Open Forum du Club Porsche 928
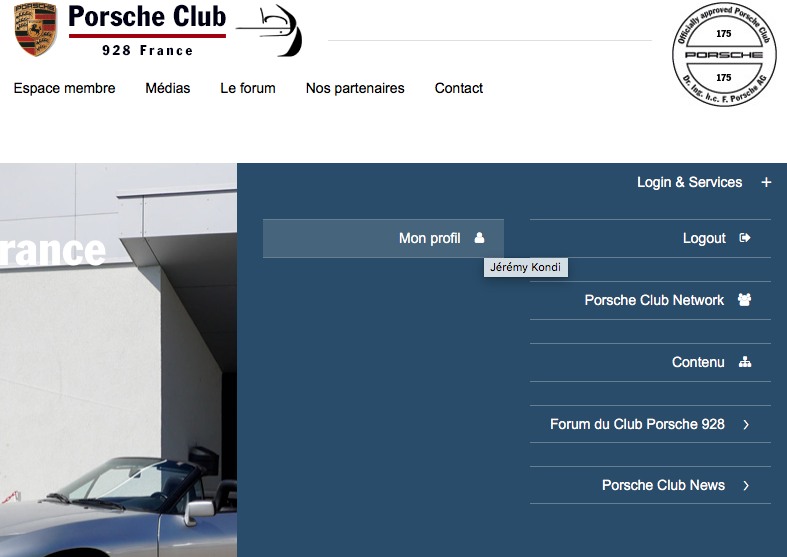787x557 pixels. 650,424
